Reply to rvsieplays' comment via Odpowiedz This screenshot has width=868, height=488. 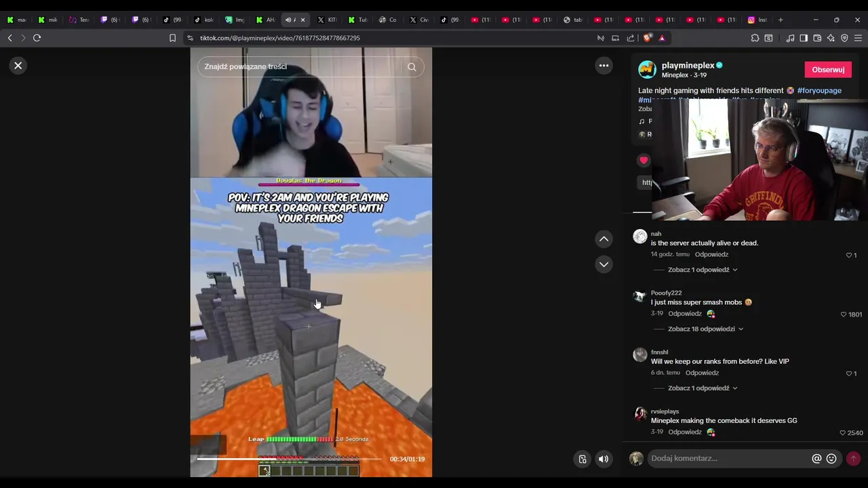(685, 432)
